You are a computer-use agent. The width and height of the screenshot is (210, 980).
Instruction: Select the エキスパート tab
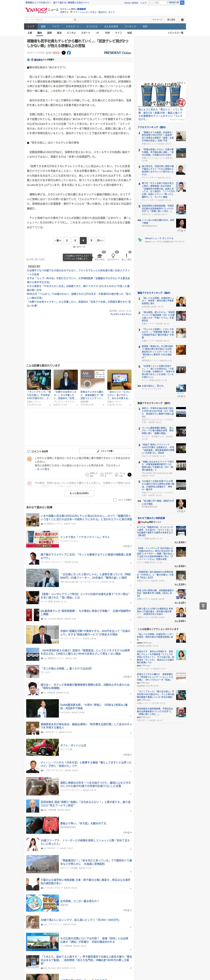click(x=72, y=27)
